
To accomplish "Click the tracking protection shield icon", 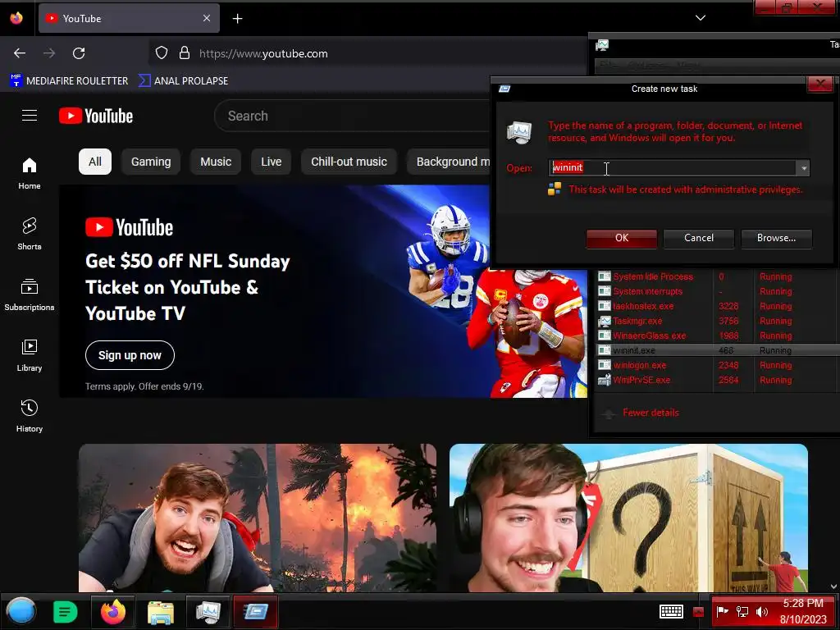I will coord(162,53).
